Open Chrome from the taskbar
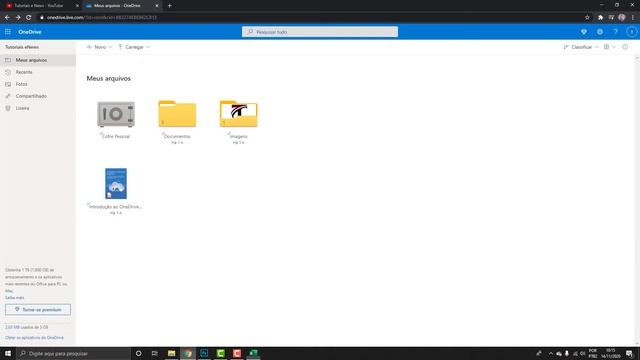Screen dimensions: 640x360 coord(188,353)
